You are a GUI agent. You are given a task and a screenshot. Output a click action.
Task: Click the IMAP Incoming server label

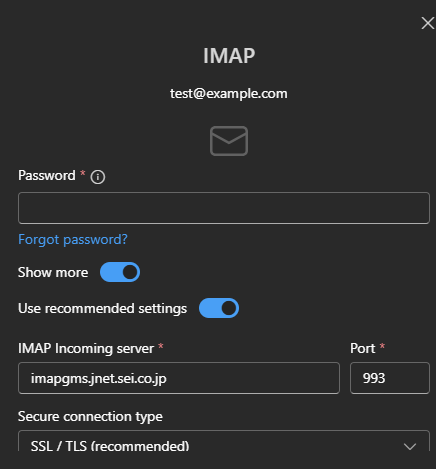(86, 348)
